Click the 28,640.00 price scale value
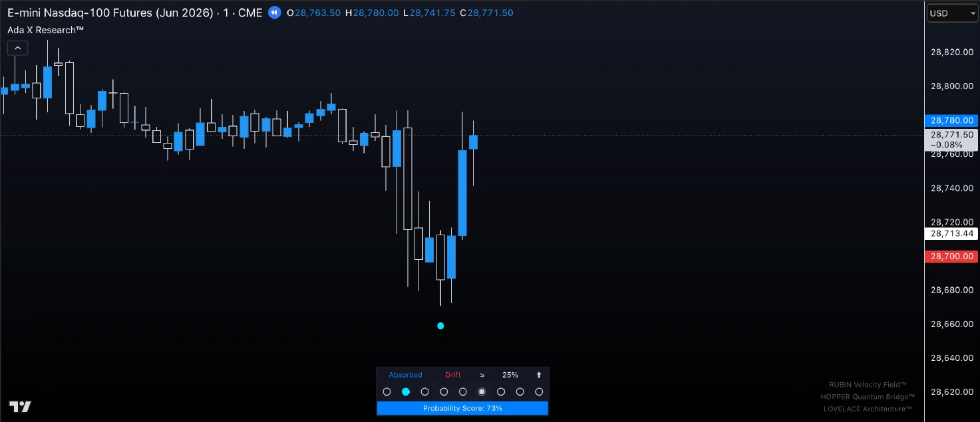The image size is (980, 422). (952, 358)
